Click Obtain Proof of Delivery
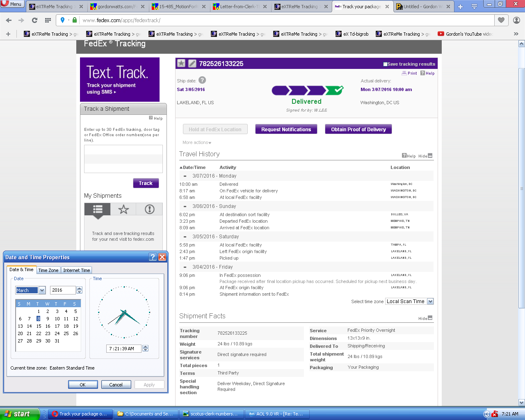 point(358,129)
